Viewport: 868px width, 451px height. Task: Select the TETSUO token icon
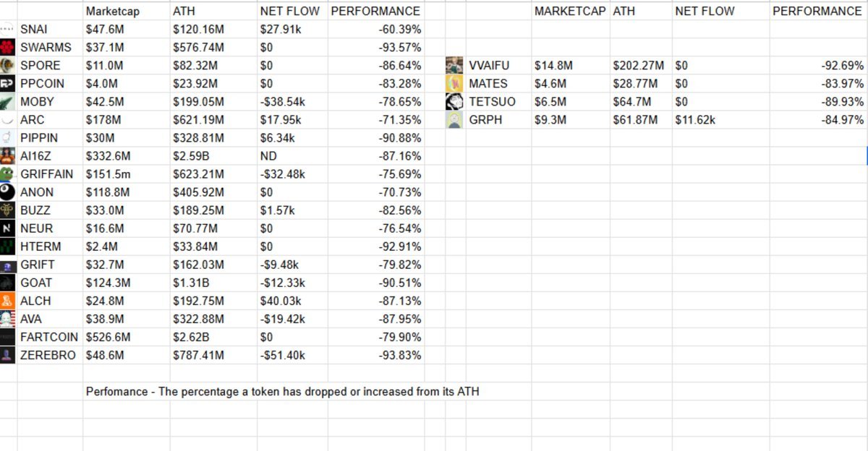454,102
